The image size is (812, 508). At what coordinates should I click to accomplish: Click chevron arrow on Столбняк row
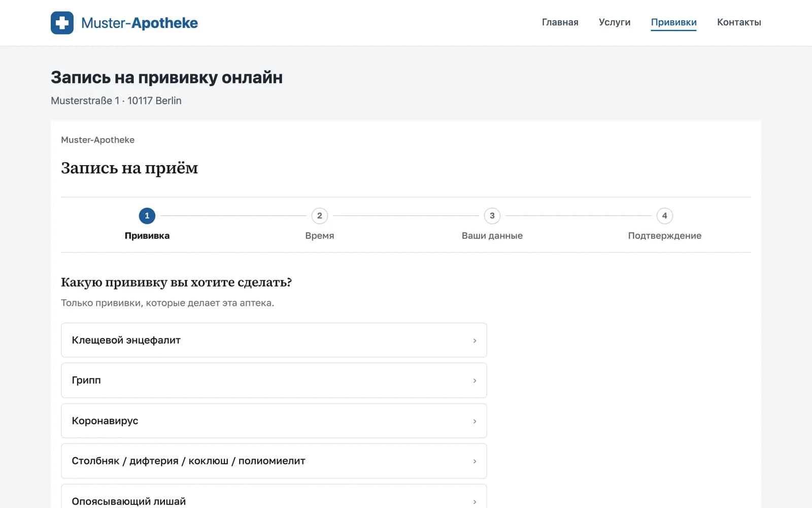coord(475,461)
